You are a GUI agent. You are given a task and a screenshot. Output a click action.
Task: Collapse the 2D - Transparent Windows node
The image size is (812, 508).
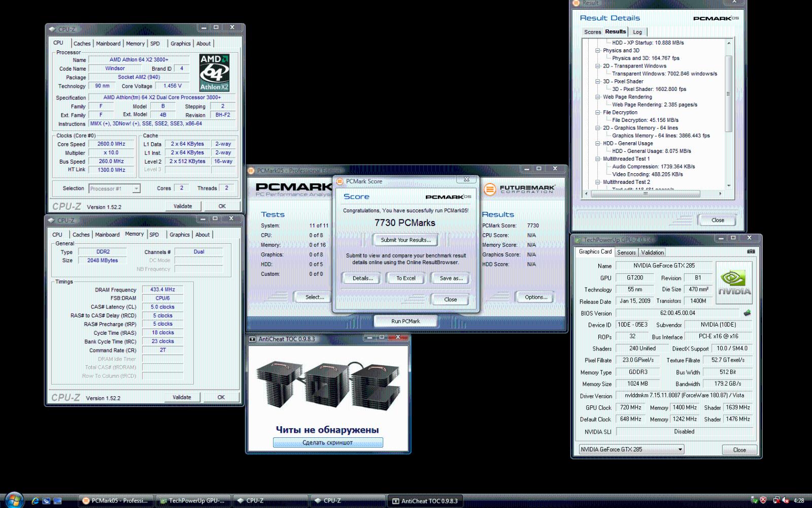tap(598, 66)
